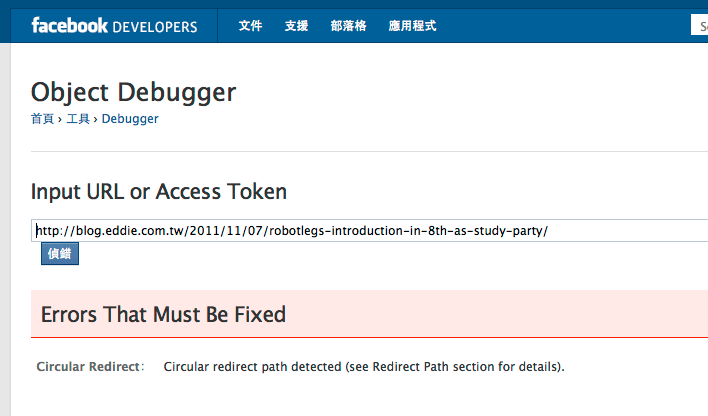Viewport: 708px width, 416px height.
Task: Open the 支援 menu
Action: [x=296, y=26]
